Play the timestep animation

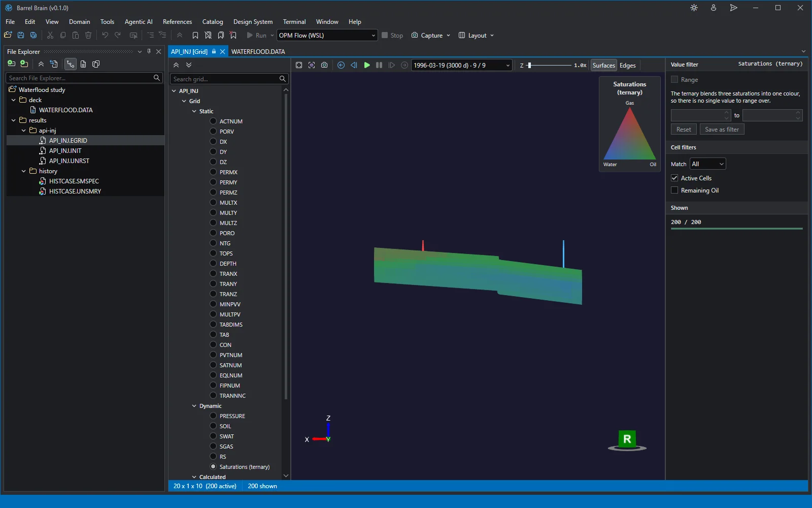(366, 65)
